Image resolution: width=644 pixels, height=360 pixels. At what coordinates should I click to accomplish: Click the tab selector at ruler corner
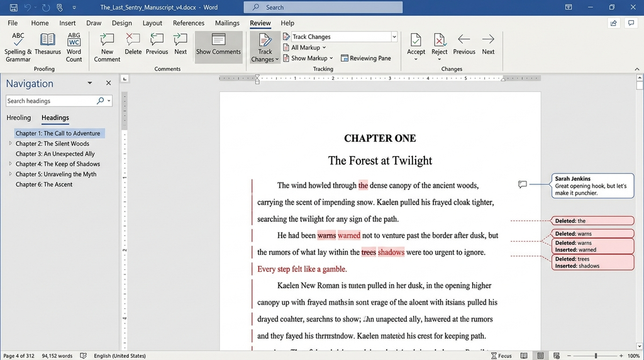tap(125, 79)
